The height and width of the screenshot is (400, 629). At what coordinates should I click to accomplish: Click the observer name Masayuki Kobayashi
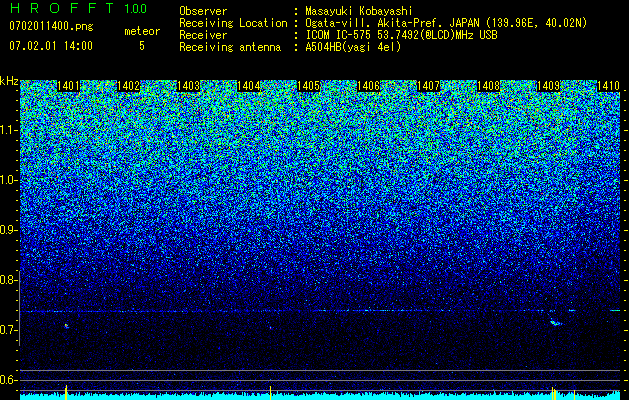click(359, 12)
